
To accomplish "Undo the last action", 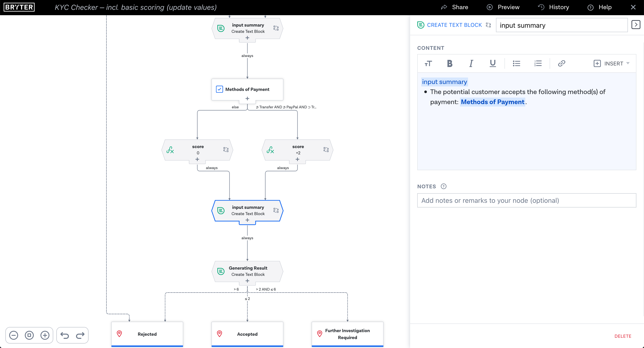I will pos(64,335).
